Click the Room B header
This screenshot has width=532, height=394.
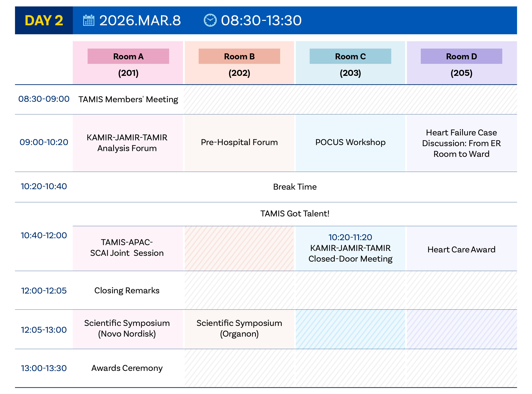(x=239, y=56)
